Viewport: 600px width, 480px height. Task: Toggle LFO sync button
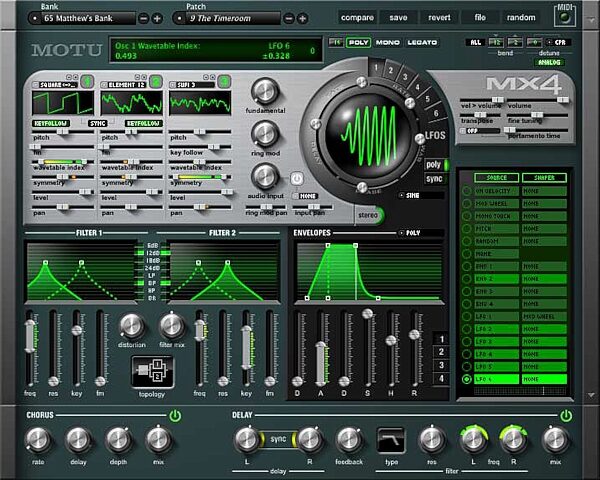tap(434, 179)
